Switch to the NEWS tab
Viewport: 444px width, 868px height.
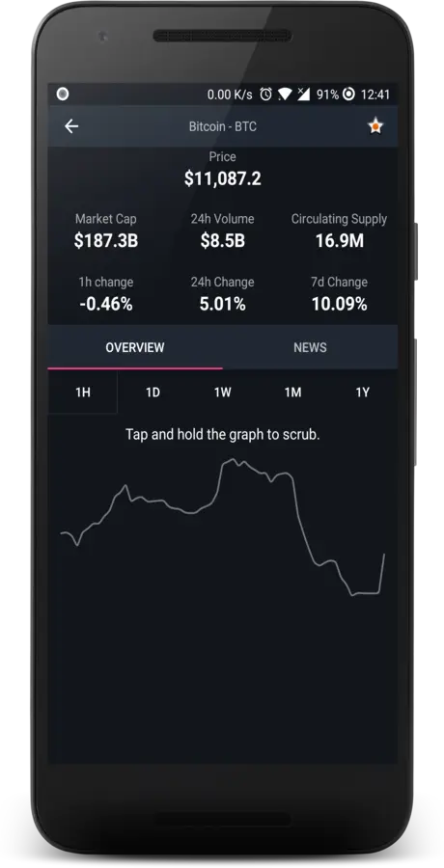tap(310, 347)
